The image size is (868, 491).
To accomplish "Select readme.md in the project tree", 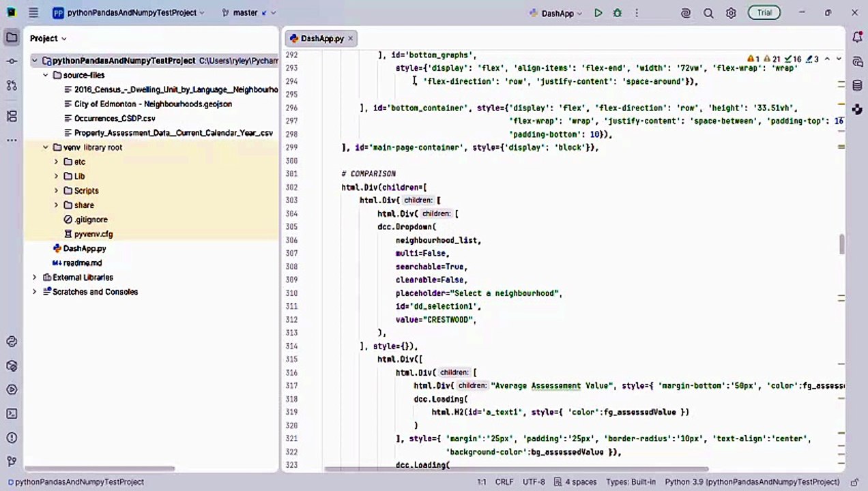I will (x=77, y=263).
